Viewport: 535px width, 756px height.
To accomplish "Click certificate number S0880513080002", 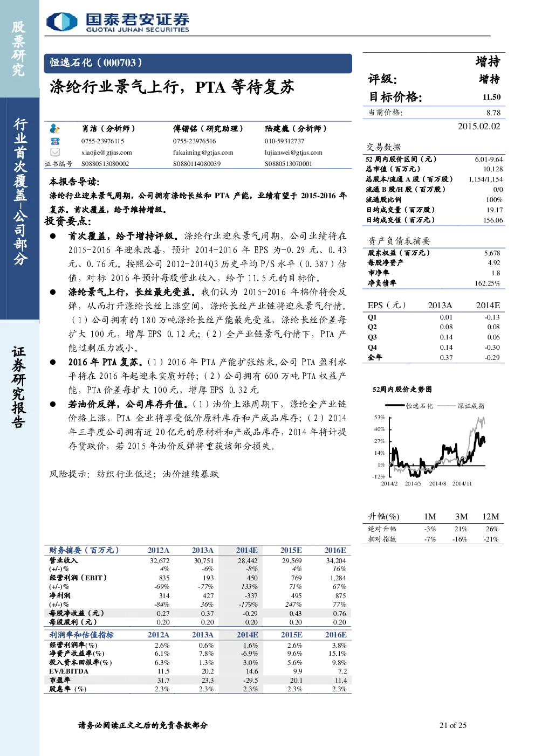I will point(105,164).
